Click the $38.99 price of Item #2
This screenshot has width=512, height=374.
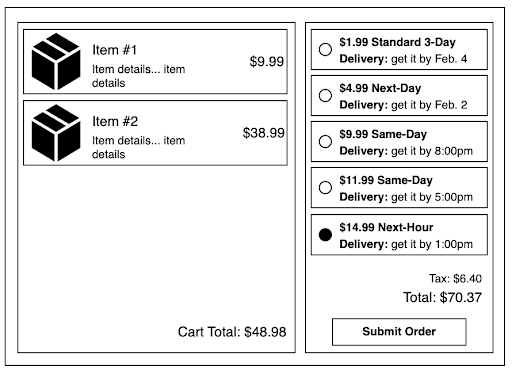[263, 133]
